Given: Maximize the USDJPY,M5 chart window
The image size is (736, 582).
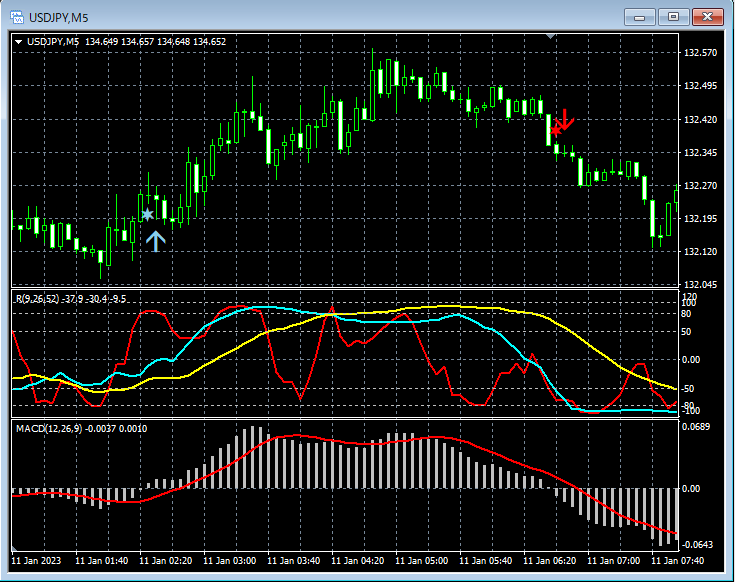Looking at the screenshot, I should pyautogui.click(x=673, y=16).
